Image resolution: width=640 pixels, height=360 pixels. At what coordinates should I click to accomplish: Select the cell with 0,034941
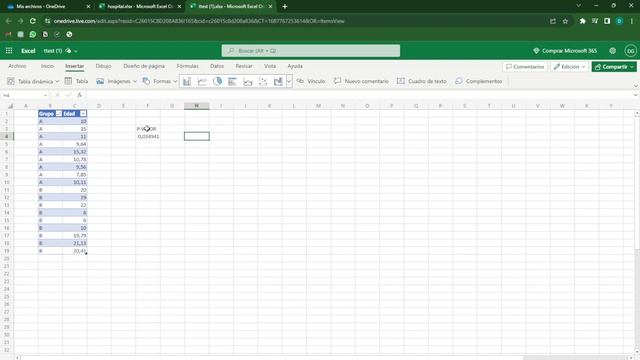147,136
